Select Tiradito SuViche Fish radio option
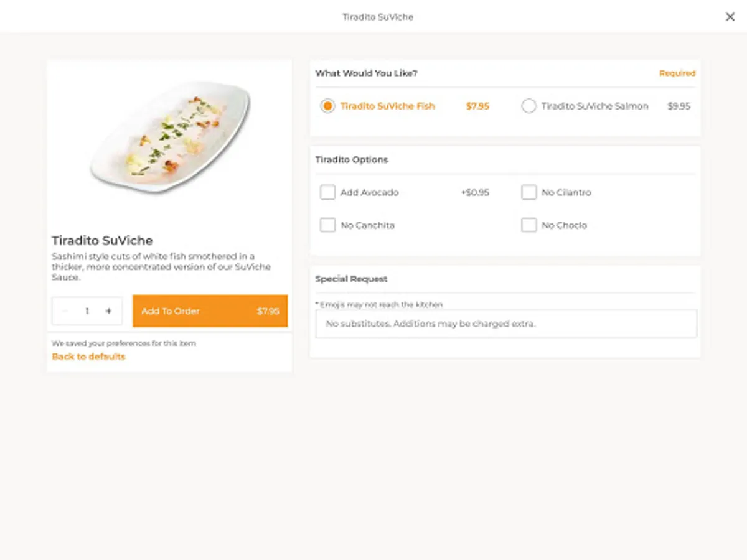The image size is (747, 560). pos(327,106)
